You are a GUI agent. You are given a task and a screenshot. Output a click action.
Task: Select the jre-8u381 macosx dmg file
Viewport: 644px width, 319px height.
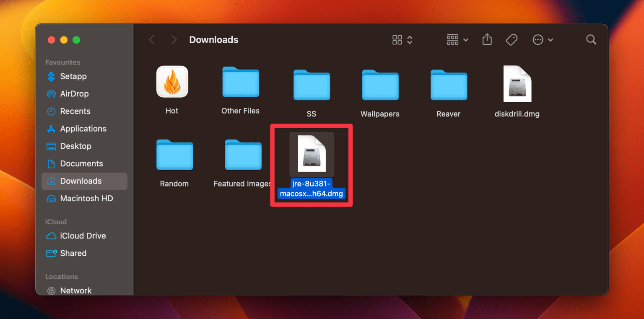(312, 154)
